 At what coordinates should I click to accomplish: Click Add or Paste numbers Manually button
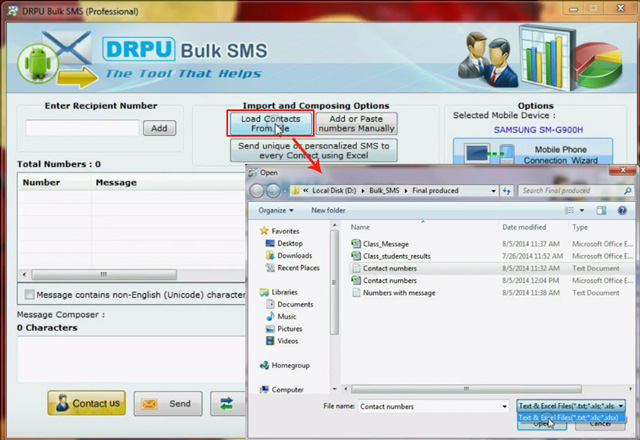[x=356, y=123]
